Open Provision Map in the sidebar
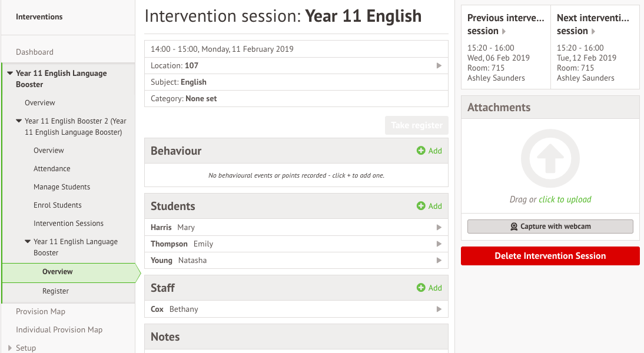 pyautogui.click(x=40, y=311)
